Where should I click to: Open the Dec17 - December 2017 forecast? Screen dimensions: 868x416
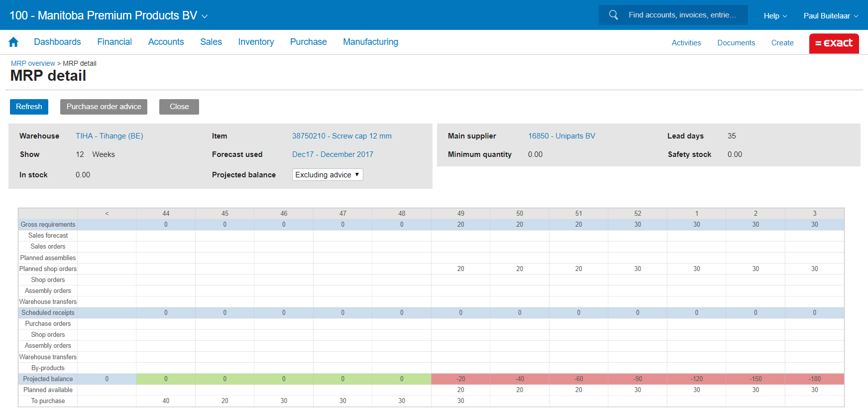click(332, 154)
